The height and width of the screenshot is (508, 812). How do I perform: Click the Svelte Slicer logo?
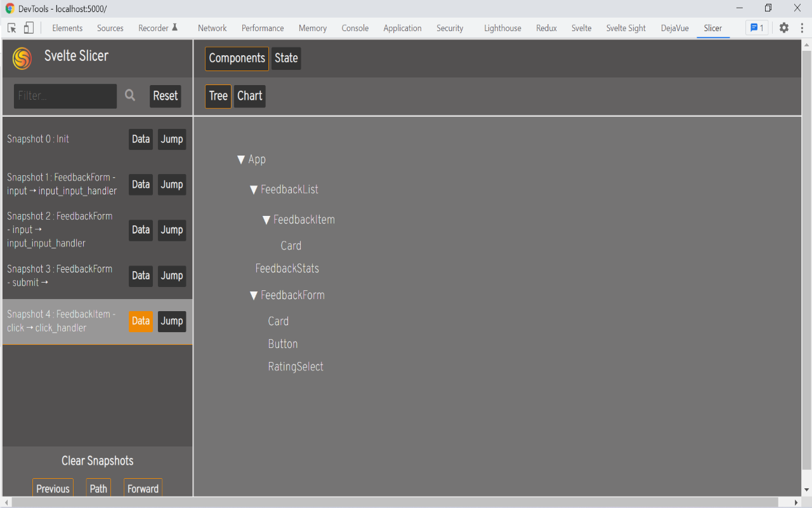click(22, 58)
